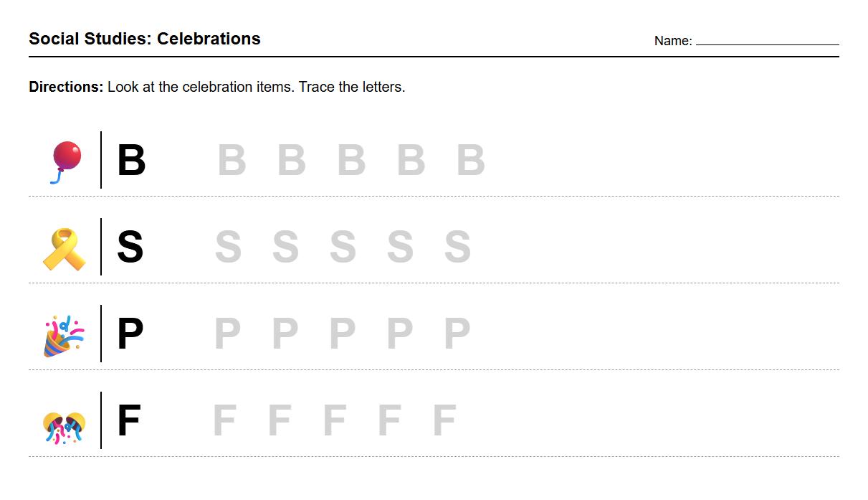
Task: Click the third gray tracing letter S
Action: [x=343, y=247]
